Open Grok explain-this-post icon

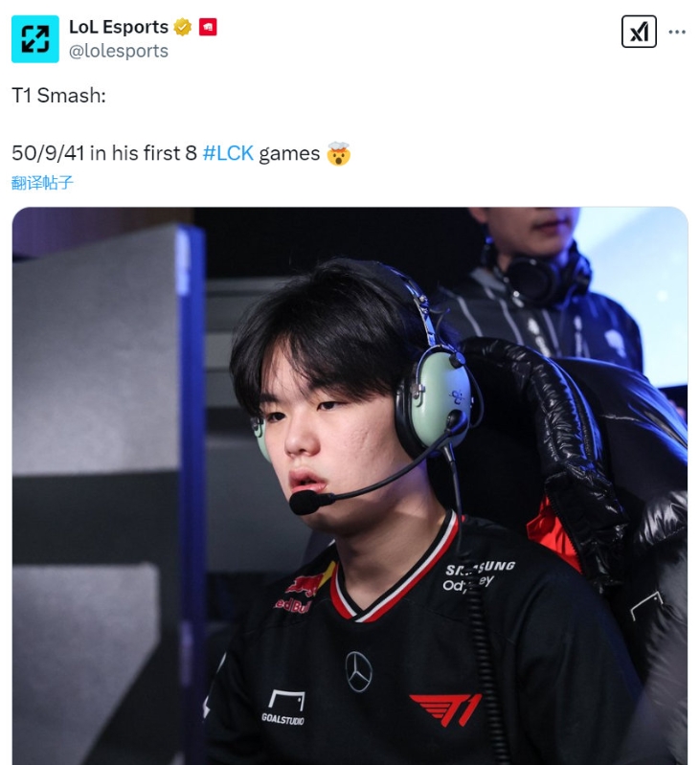[639, 32]
